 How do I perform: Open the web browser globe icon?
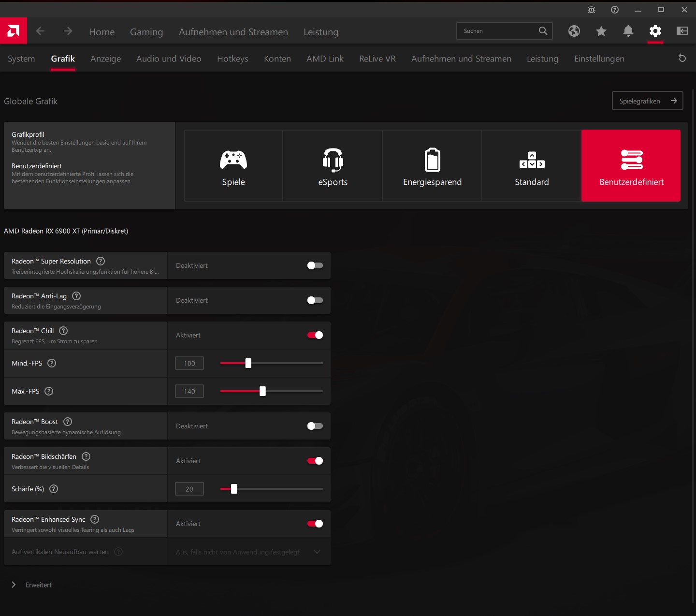(x=574, y=31)
